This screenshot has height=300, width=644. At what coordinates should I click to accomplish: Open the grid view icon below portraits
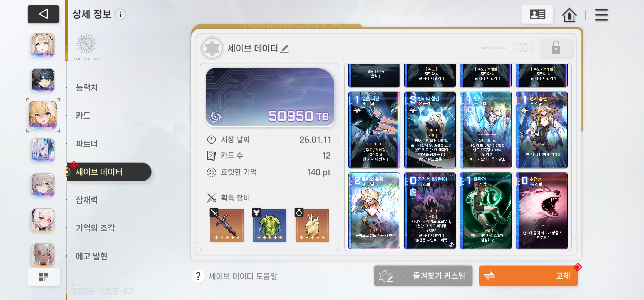(44, 277)
